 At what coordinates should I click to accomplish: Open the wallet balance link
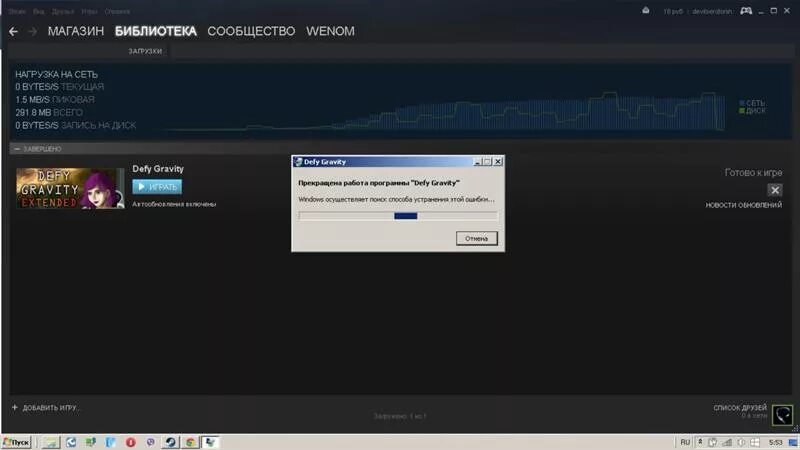pos(672,11)
